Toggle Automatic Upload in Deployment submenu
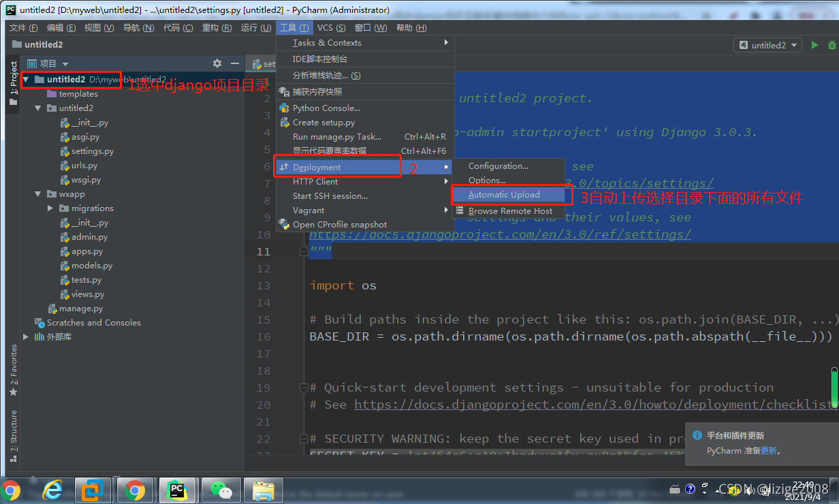This screenshot has height=504, width=839. pyautogui.click(x=509, y=195)
